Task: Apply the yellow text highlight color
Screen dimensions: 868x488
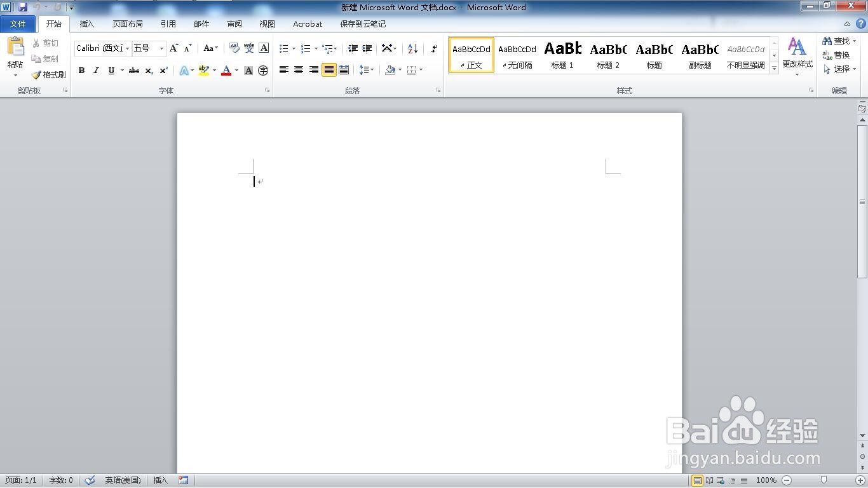Action: (x=203, y=71)
